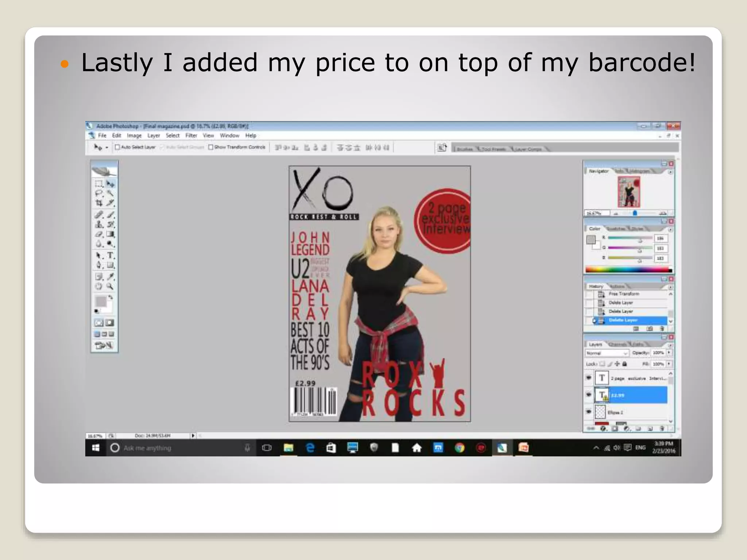Select the Magic Wand tool
Viewport: 747px width, 560px height.
(111, 193)
